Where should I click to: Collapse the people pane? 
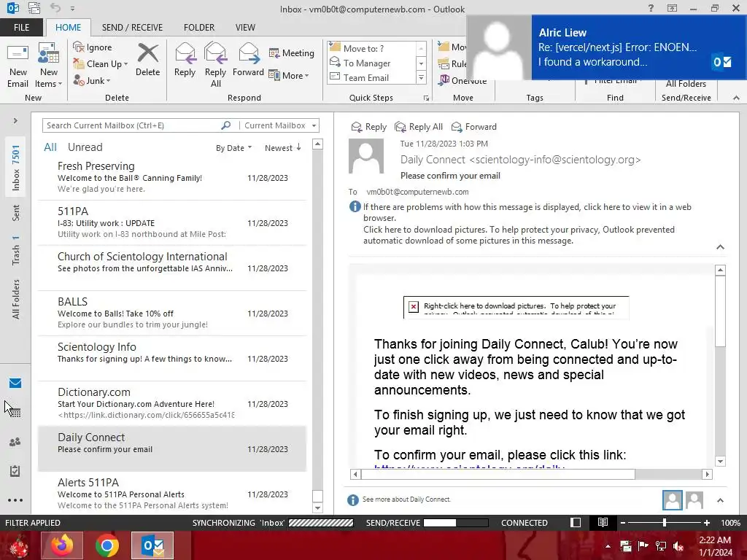pos(720,500)
